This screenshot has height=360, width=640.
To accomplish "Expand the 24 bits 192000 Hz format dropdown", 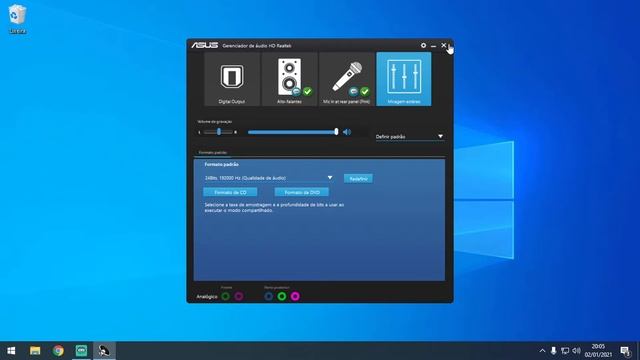I will click(269, 178).
